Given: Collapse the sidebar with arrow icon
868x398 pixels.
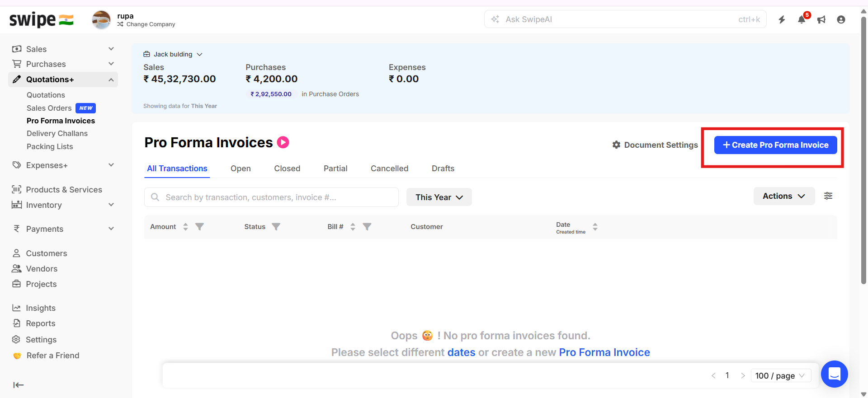Looking at the screenshot, I should pos(18,385).
